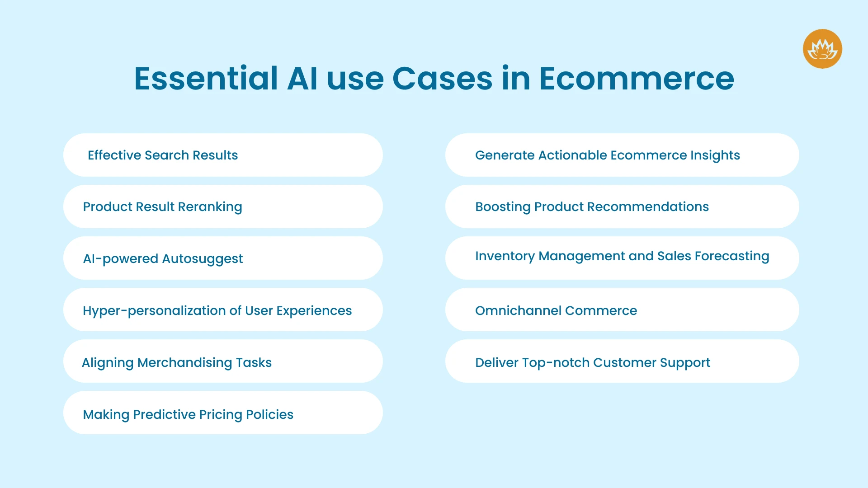Image resolution: width=868 pixels, height=488 pixels.
Task: Click Boosting Product Recommendations card
Action: tap(626, 206)
